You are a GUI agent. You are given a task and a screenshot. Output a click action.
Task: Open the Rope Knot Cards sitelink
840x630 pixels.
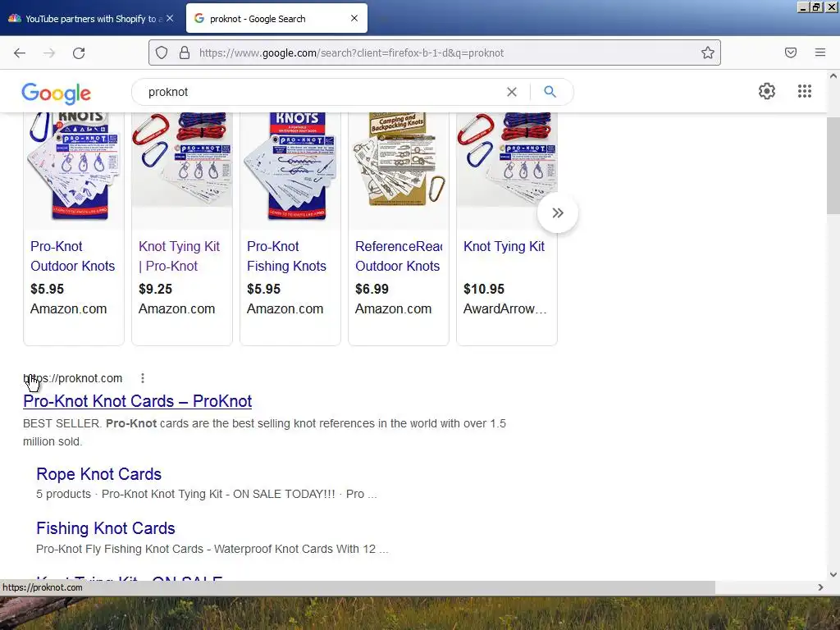click(98, 473)
